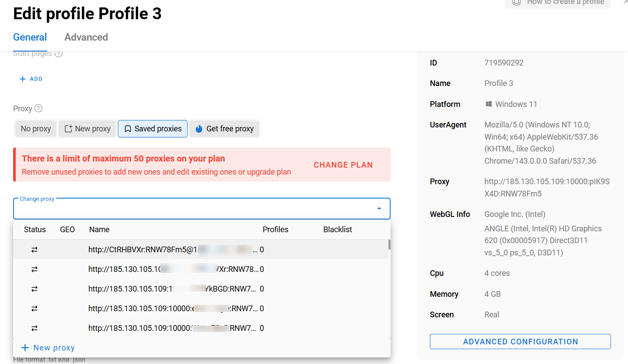Click the Start pages help icon
The width and height of the screenshot is (628, 364).
[58, 54]
